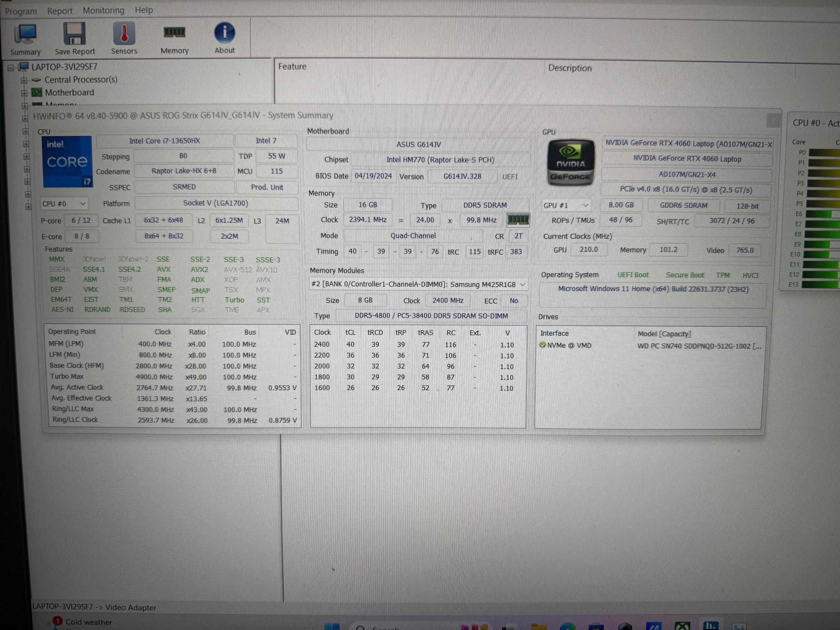The height and width of the screenshot is (630, 840).
Task: Click the SRMED sSpec field
Action: click(x=184, y=187)
